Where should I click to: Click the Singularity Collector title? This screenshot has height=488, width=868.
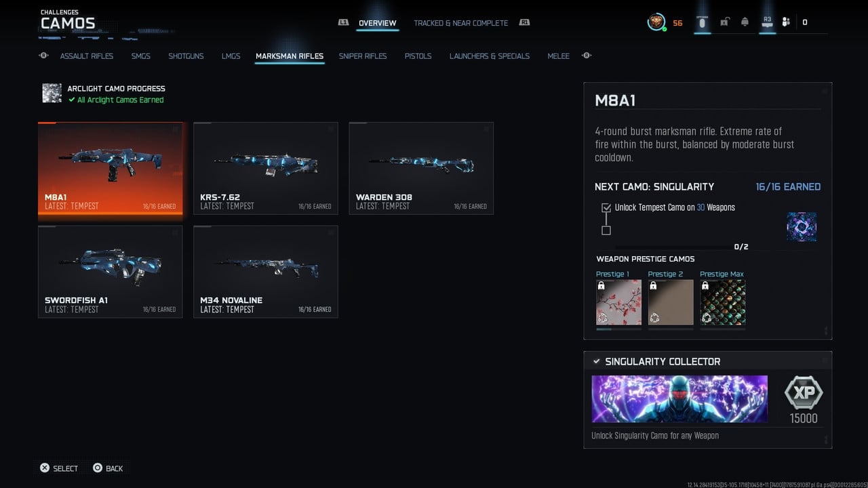pos(663,361)
